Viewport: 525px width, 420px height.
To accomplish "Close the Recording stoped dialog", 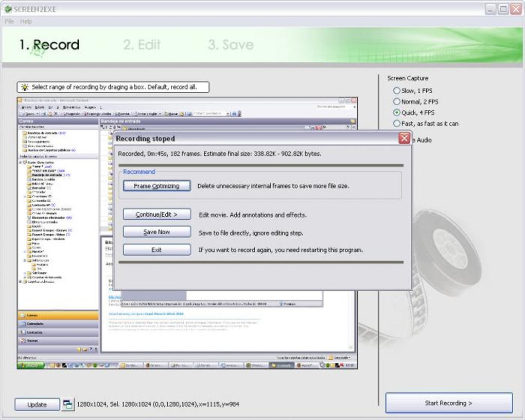I will [x=405, y=138].
